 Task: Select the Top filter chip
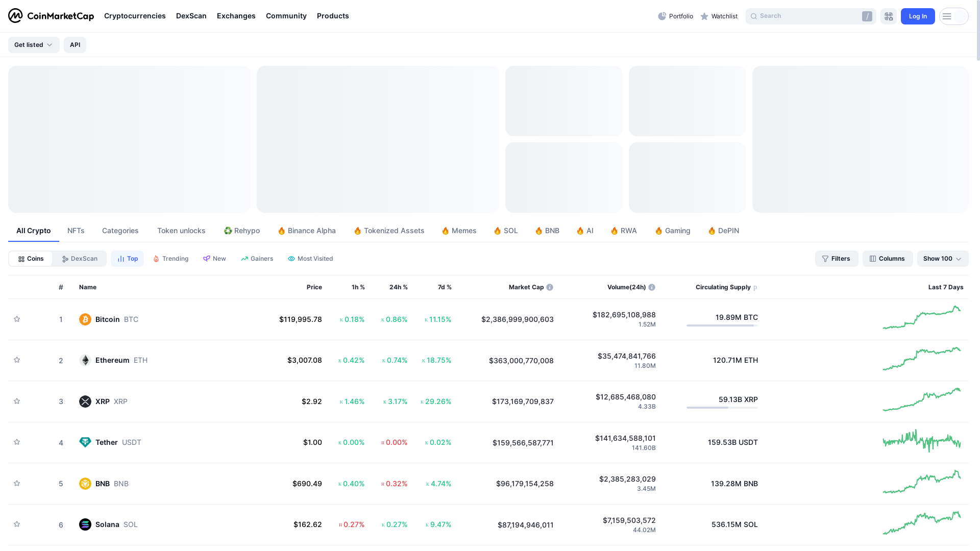[x=128, y=259]
